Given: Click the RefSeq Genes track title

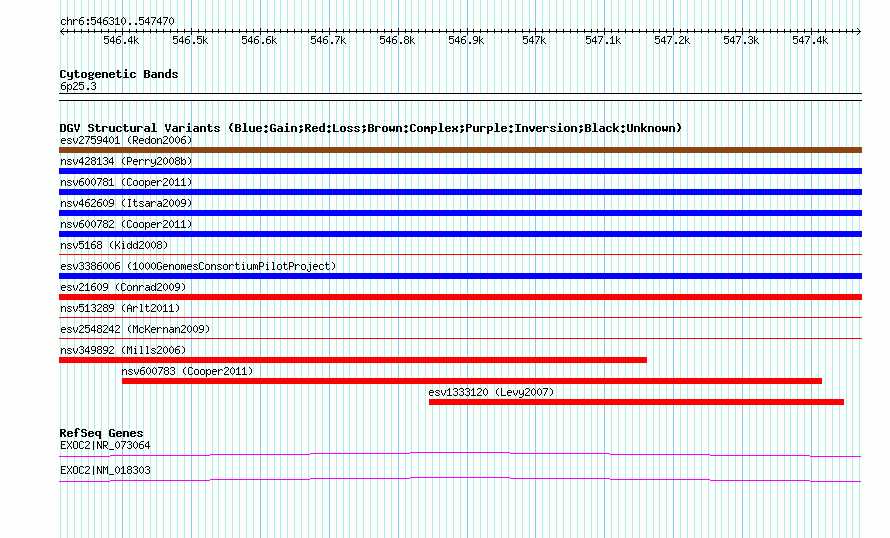Looking at the screenshot, I should click(x=102, y=433).
